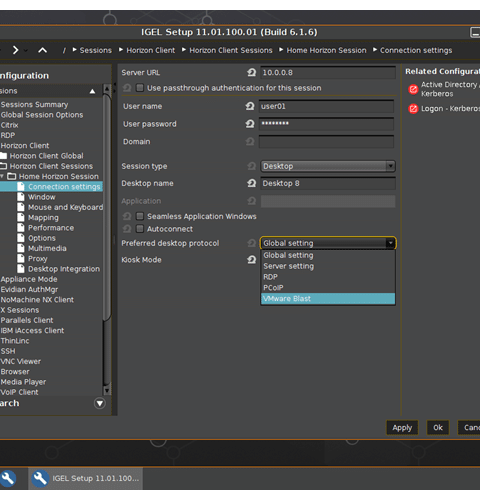Navigate forward with the right arrow icon
Screen dimensions: 480x495
pos(15,50)
